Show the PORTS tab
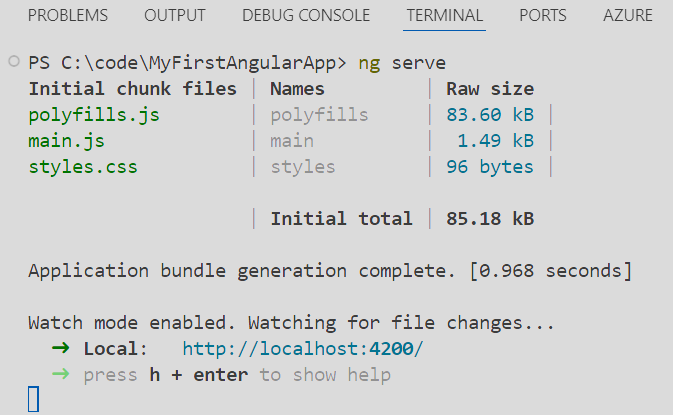The height and width of the screenshot is (415, 673). coord(543,16)
